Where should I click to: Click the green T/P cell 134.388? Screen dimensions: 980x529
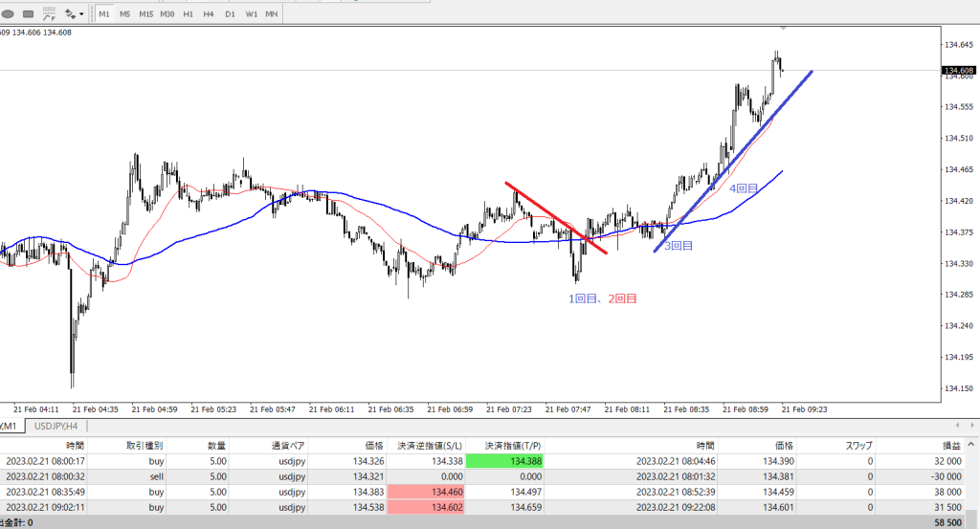click(x=503, y=460)
